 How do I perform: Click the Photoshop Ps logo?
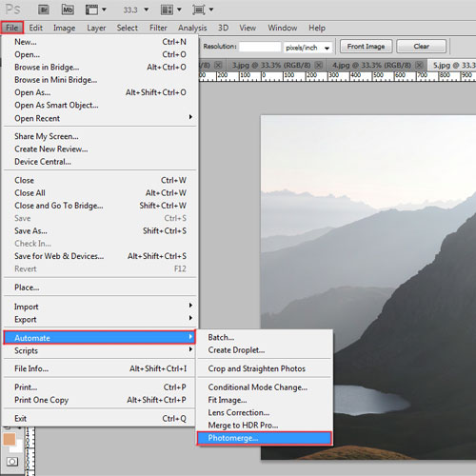click(13, 10)
